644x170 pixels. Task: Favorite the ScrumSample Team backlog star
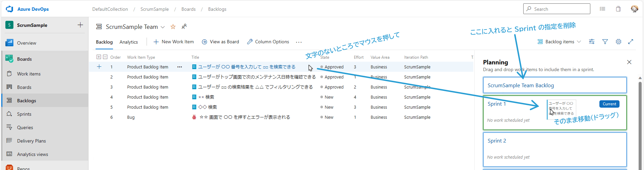[173, 26]
